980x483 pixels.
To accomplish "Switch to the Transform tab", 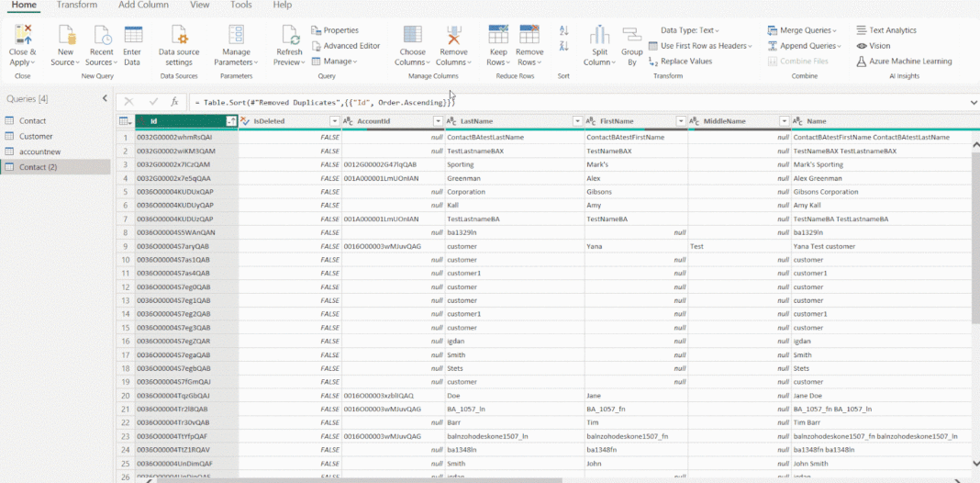I will (77, 6).
